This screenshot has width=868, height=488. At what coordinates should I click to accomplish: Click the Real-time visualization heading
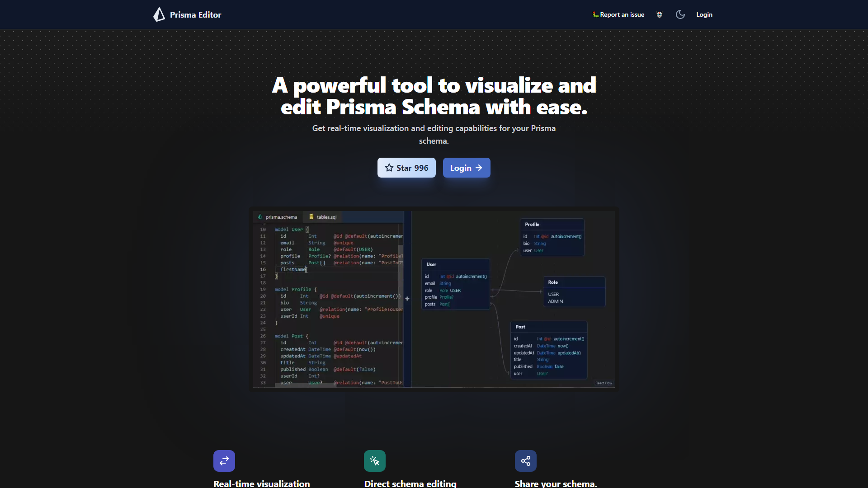click(x=261, y=483)
